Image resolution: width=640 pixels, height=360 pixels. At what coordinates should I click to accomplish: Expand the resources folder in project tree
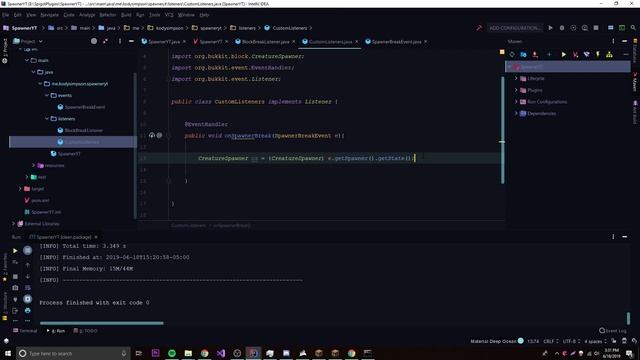tap(33, 165)
